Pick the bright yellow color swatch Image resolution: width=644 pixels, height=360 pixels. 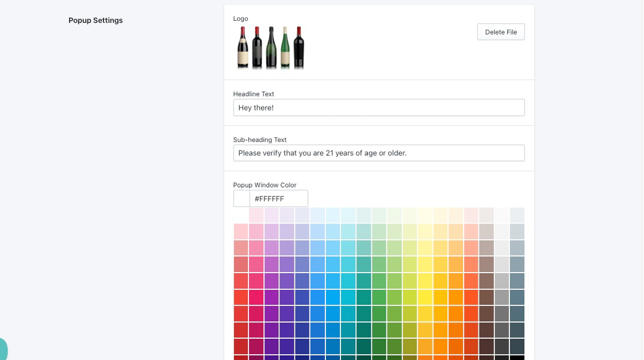click(x=425, y=297)
